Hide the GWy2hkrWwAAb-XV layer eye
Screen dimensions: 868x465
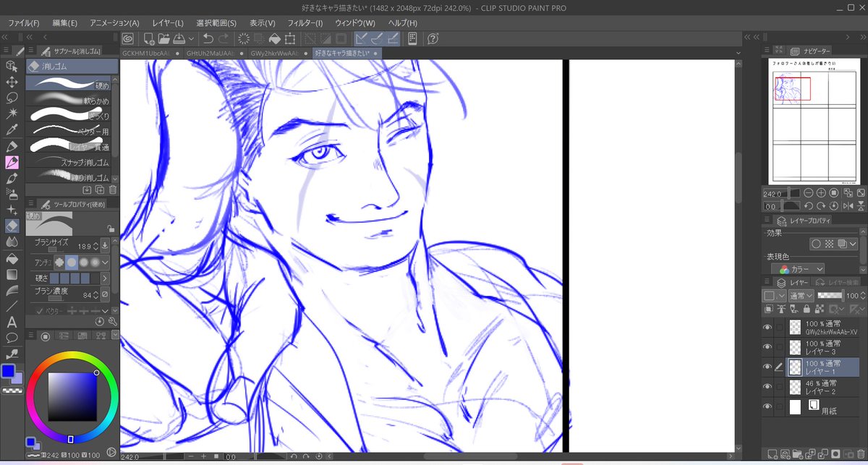[767, 327]
